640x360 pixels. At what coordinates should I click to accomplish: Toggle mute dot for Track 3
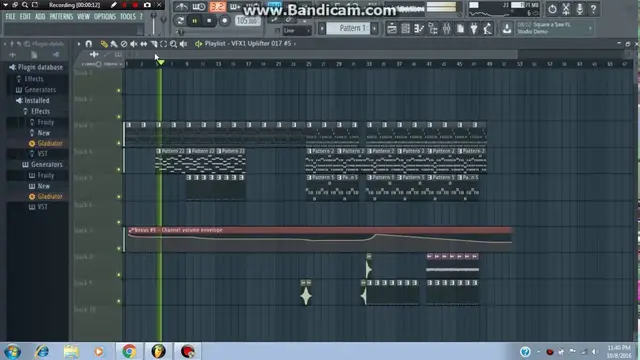(119, 143)
